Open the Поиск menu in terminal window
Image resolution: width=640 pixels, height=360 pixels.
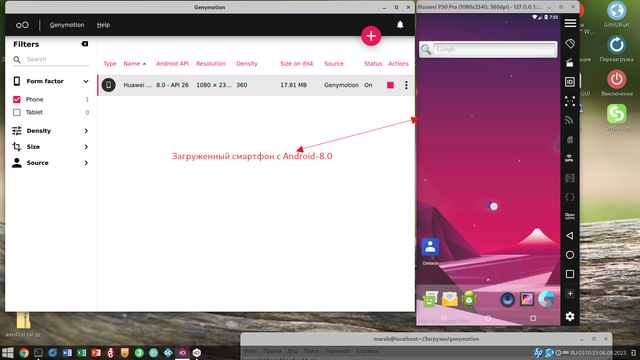tap(311, 351)
